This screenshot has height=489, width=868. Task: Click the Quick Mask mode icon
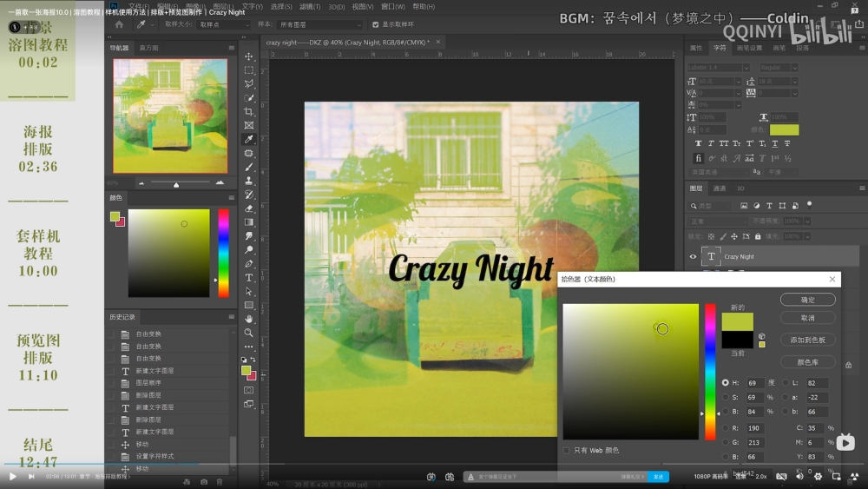pos(249,391)
